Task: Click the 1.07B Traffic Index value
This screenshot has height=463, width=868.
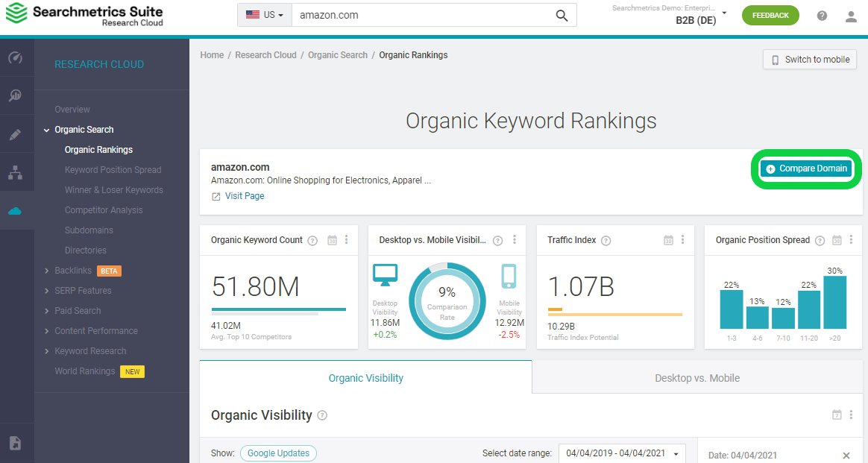Action: 581,286
